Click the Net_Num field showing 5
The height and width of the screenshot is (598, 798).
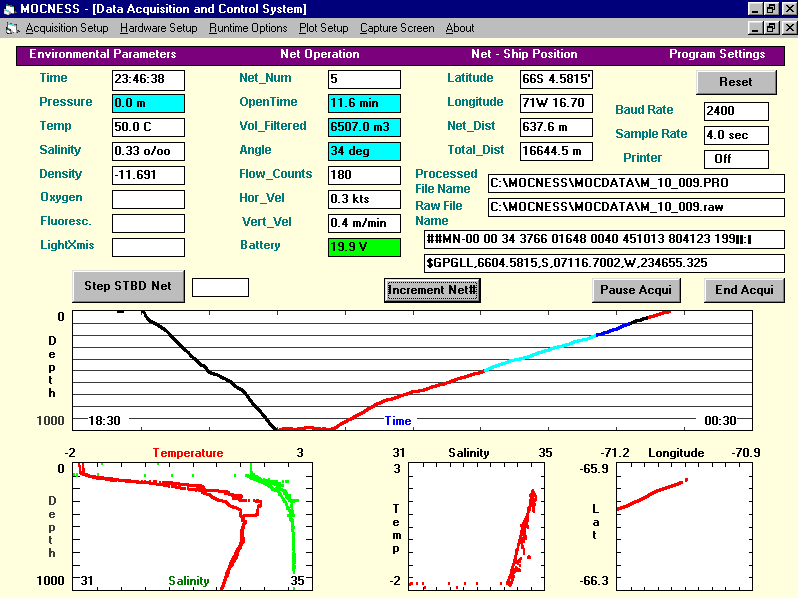(364, 79)
